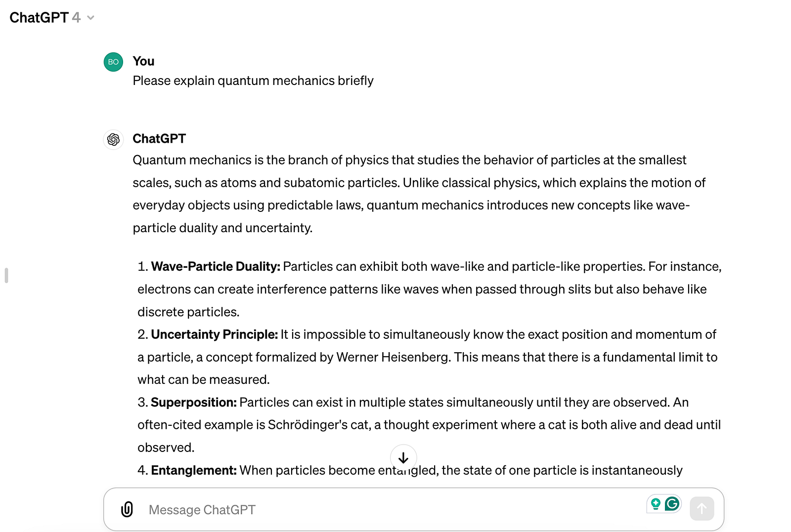Click the send message arrow button
Viewport: 791px width, 532px height.
tap(702, 508)
